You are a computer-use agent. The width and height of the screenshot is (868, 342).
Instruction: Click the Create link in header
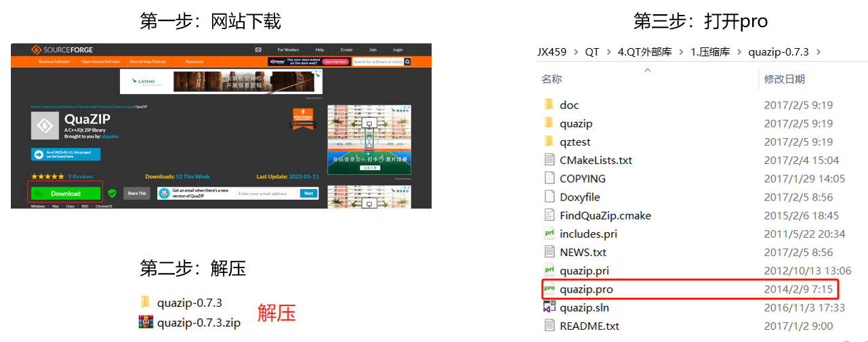click(x=346, y=49)
